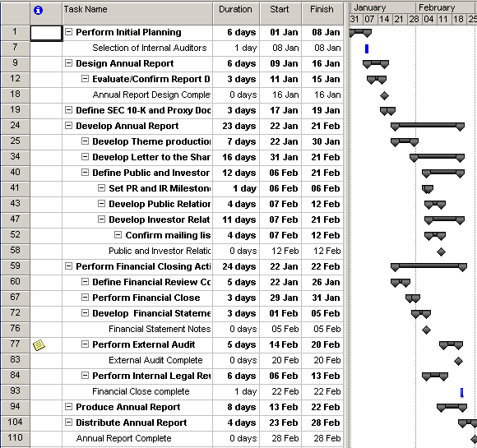Click the 23 Feb start date cell
477x448 pixels.
[280, 423]
